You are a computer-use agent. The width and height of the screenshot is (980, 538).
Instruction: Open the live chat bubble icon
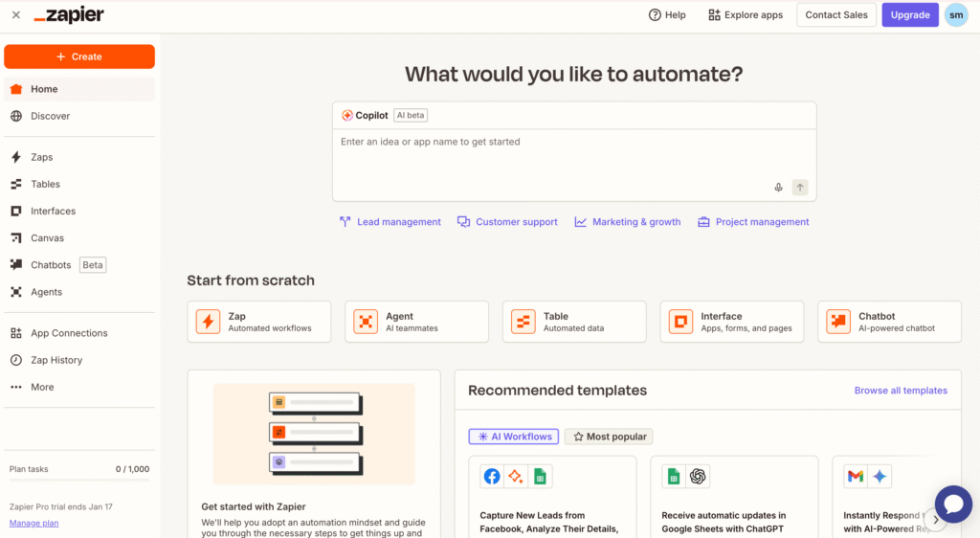click(x=953, y=504)
